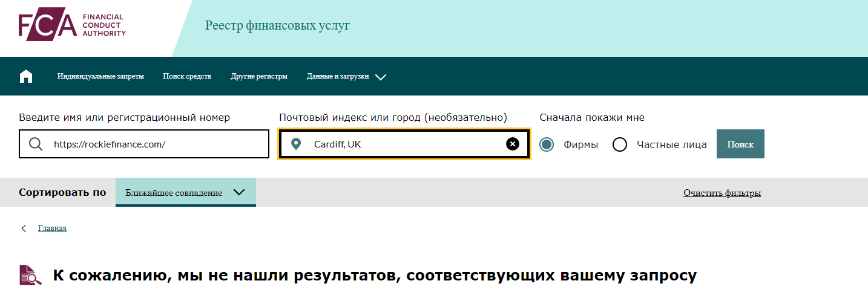Click the back chevron beside Главная
Screen dimensions: 868x298
pyautogui.click(x=24, y=228)
